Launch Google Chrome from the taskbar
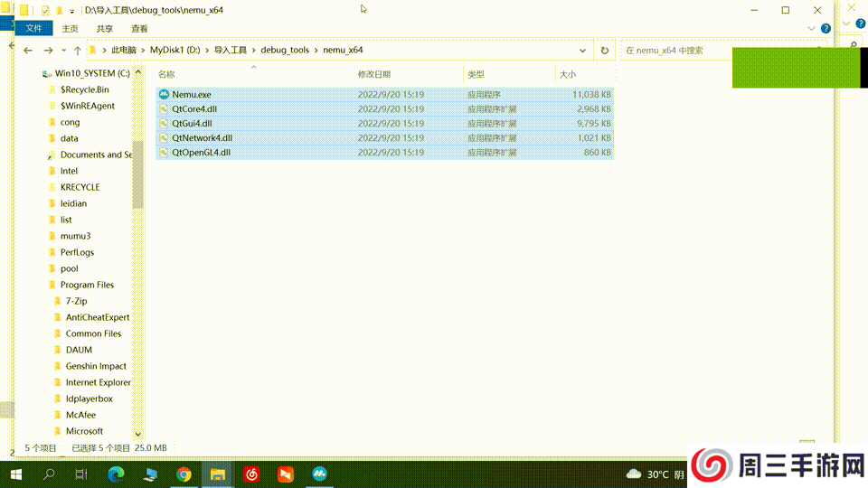868x488 pixels. (x=184, y=474)
